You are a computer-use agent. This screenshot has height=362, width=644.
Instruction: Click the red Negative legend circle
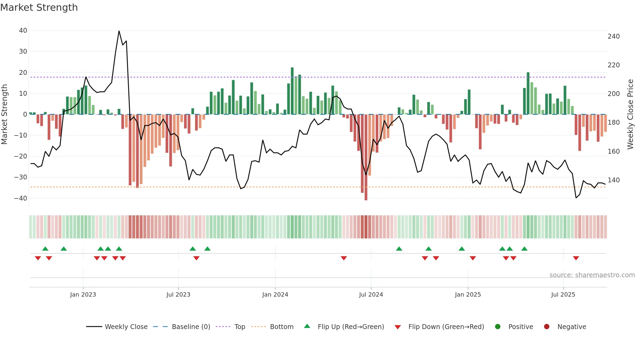coord(547,327)
